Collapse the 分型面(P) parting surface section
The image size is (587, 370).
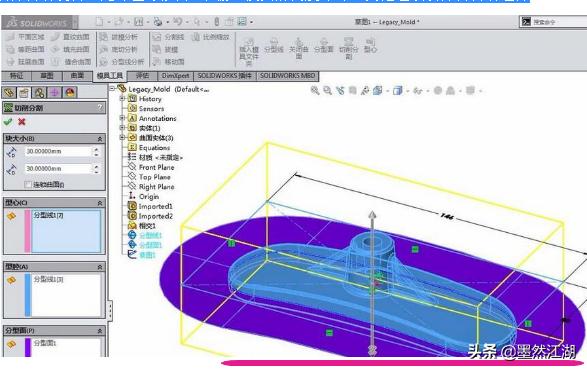pyautogui.click(x=100, y=331)
